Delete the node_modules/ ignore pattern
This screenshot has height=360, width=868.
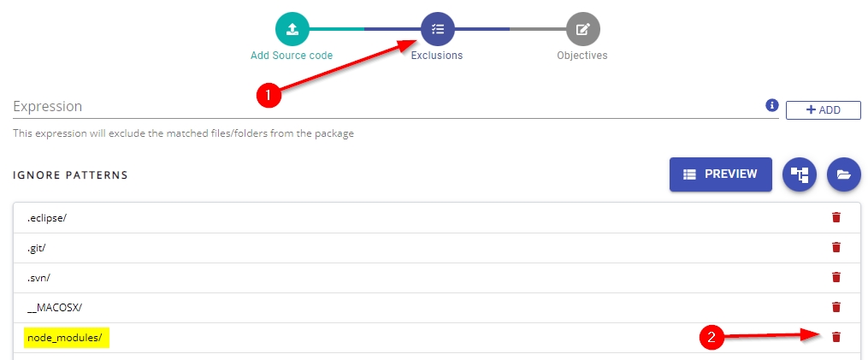[x=836, y=337]
